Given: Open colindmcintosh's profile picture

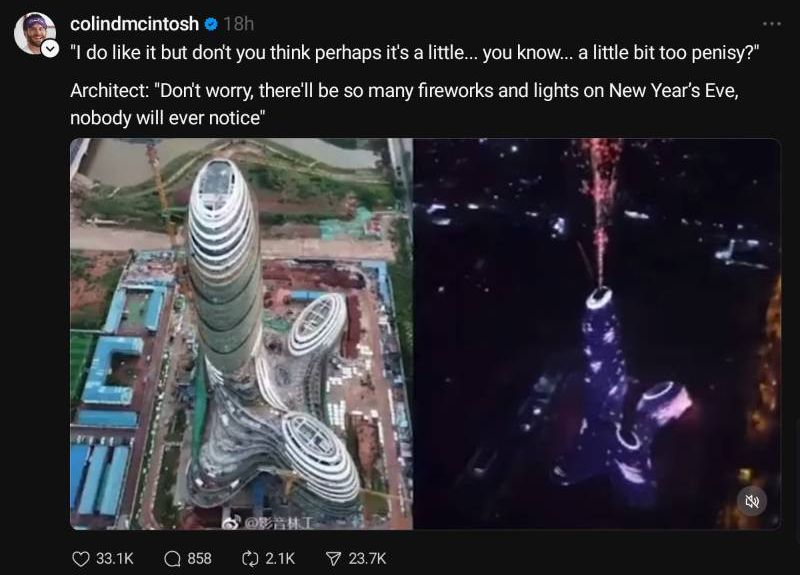Looking at the screenshot, I should (x=33, y=32).
